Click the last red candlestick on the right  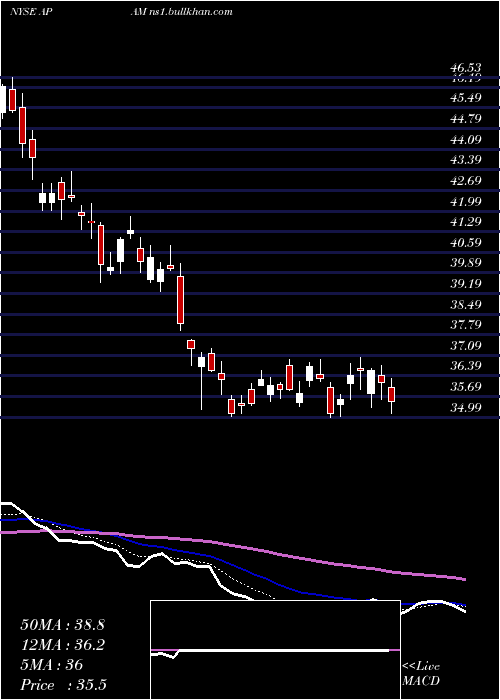[x=392, y=395]
